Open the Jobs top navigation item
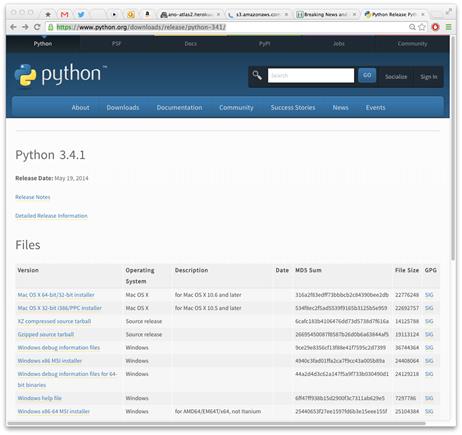This screenshot has height=435, width=462. click(339, 44)
